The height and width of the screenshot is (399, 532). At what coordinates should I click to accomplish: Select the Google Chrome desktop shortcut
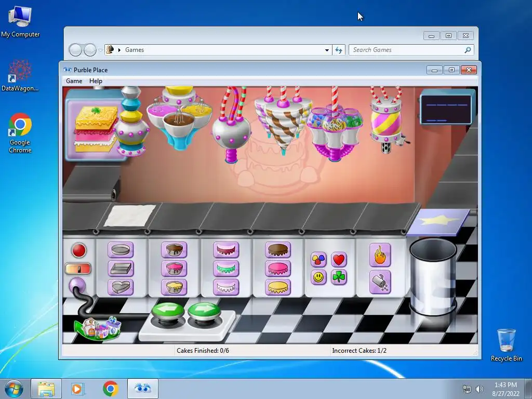coord(20,134)
